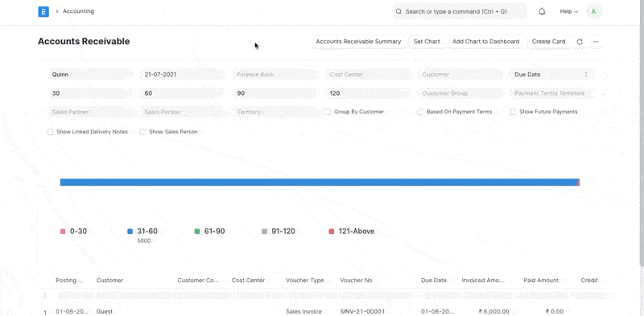Click the Sales Person filter field
Image resolution: width=644 pixels, height=316 pixels.
pyautogui.click(x=183, y=112)
